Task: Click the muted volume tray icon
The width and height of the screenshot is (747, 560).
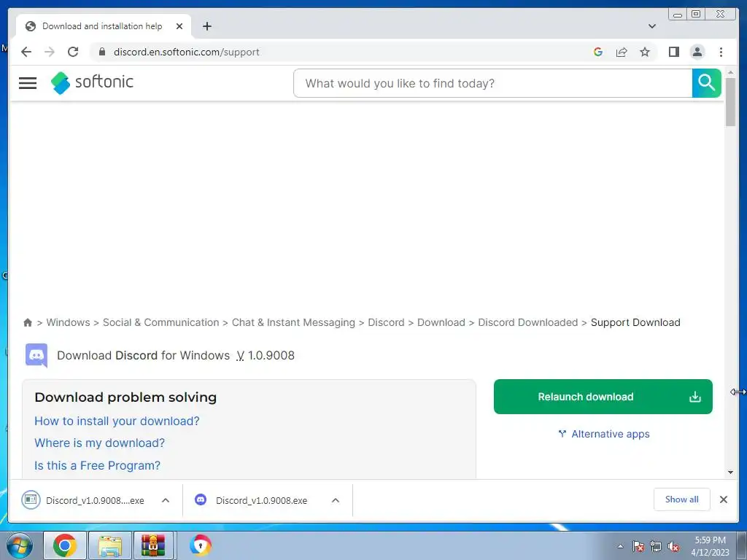Action: point(673,546)
